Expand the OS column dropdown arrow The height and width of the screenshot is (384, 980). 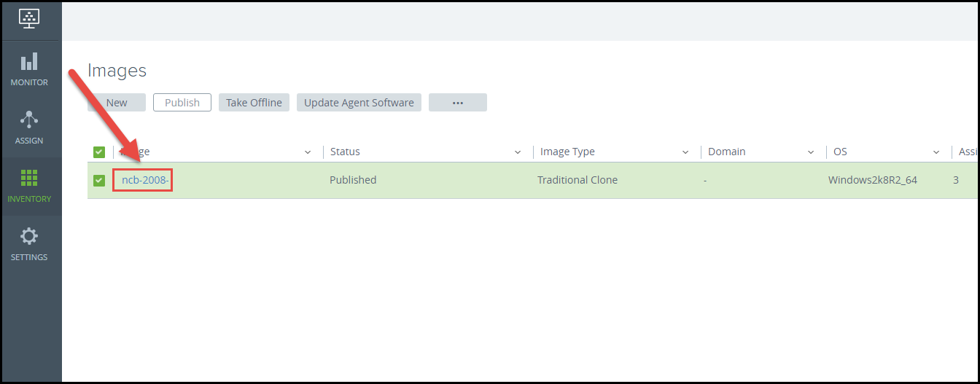point(936,152)
